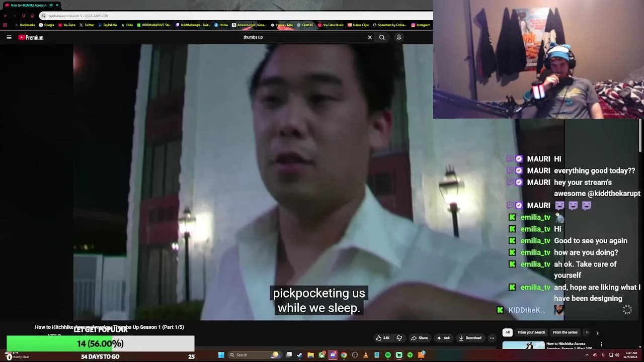Click the chat username 'MAURI' saying Hi
Image resolution: width=644 pixels, height=362 pixels.
538,159
